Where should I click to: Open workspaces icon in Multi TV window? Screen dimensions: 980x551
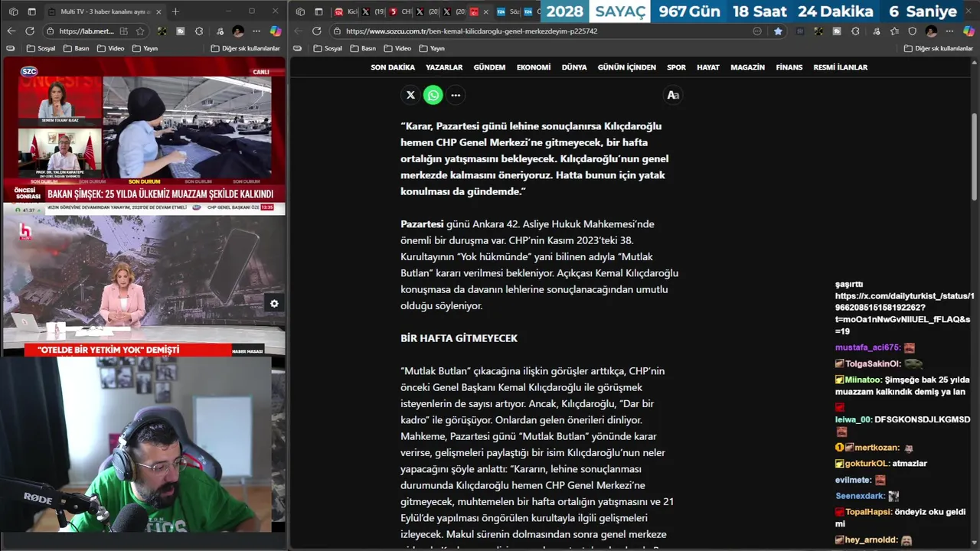[13, 11]
